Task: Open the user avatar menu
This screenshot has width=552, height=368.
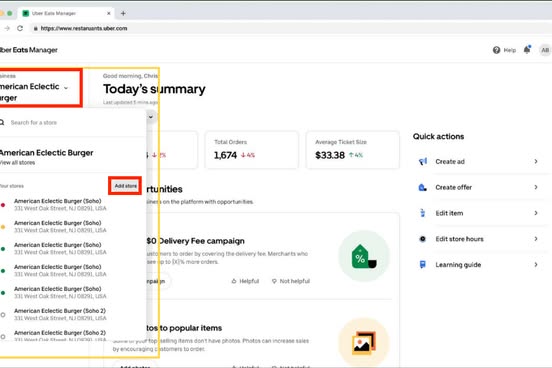Action: pyautogui.click(x=545, y=50)
